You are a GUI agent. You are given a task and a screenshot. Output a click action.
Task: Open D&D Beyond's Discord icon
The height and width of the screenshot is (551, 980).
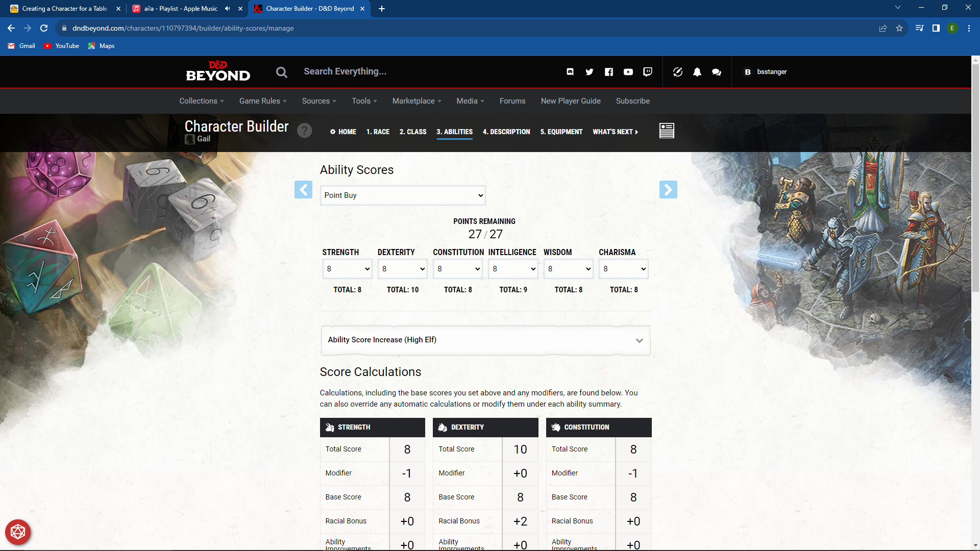click(x=570, y=72)
